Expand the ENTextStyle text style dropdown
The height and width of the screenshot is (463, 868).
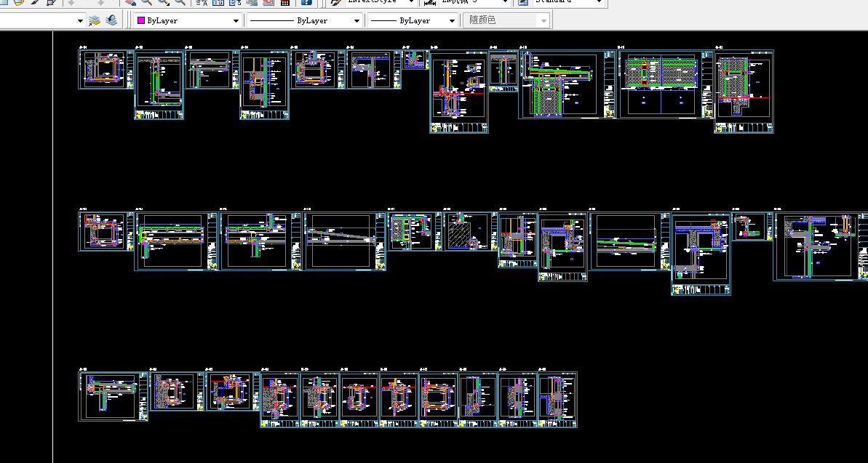(x=411, y=2)
